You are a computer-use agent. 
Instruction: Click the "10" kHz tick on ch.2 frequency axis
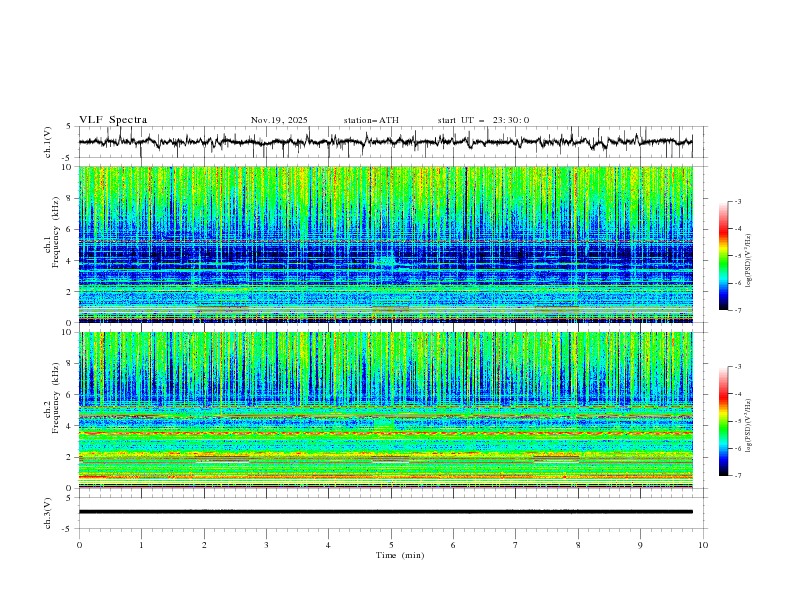click(67, 332)
